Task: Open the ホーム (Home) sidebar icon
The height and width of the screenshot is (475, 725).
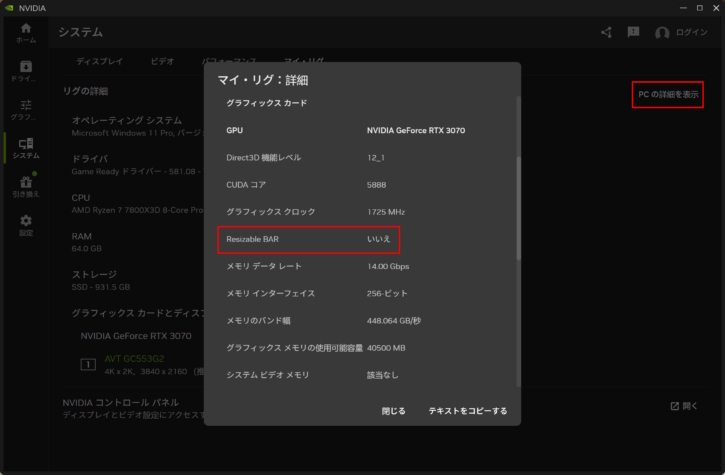Action: pyautogui.click(x=25, y=33)
